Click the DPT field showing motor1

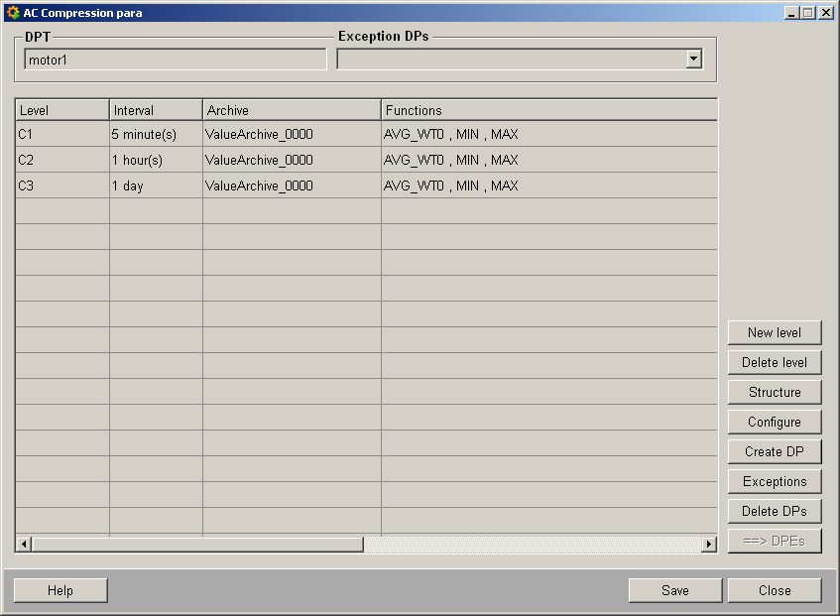click(175, 60)
